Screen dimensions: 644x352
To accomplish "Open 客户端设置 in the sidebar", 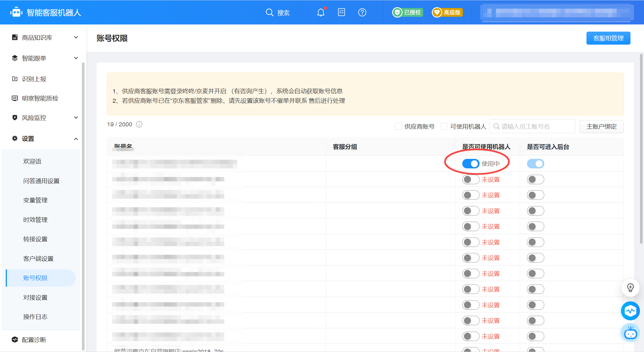I will pos(38,258).
